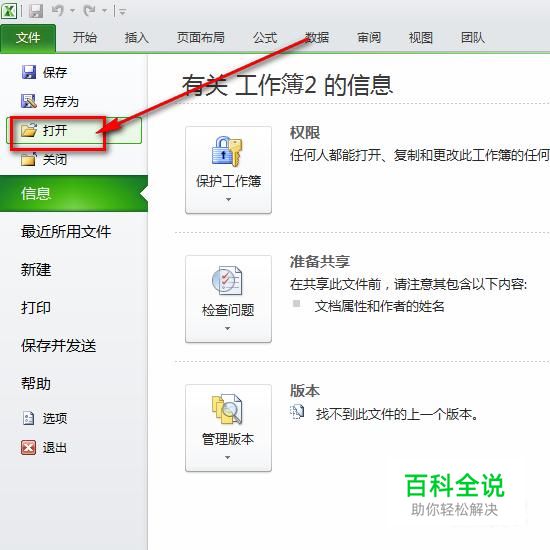Click the padlock and key icon
This screenshot has height=550, width=550.
[x=227, y=151]
